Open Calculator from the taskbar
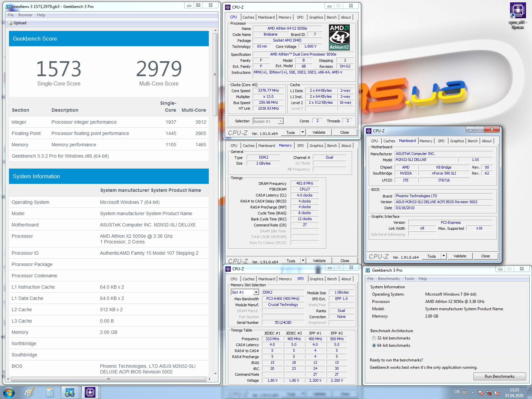 [50, 393]
